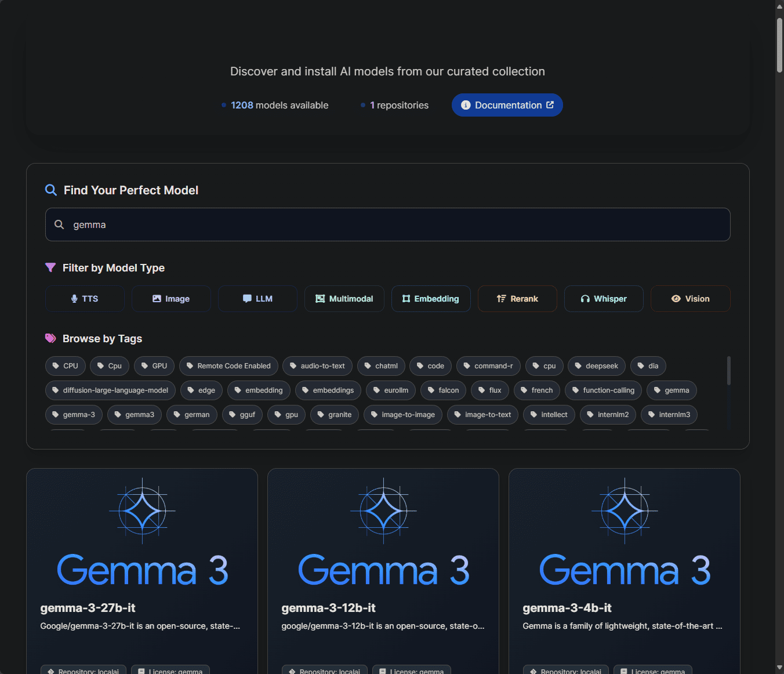Select the singular embedding tag
784x674 pixels.
click(x=259, y=390)
